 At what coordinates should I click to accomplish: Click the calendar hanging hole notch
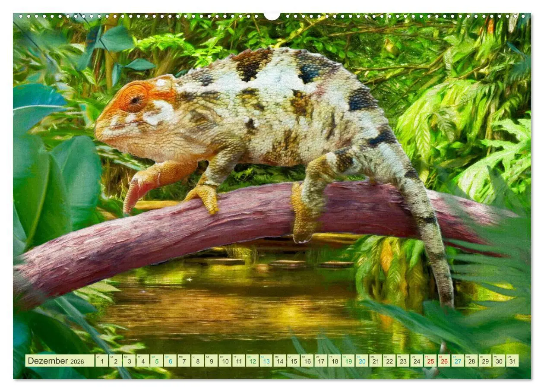click(x=272, y=16)
